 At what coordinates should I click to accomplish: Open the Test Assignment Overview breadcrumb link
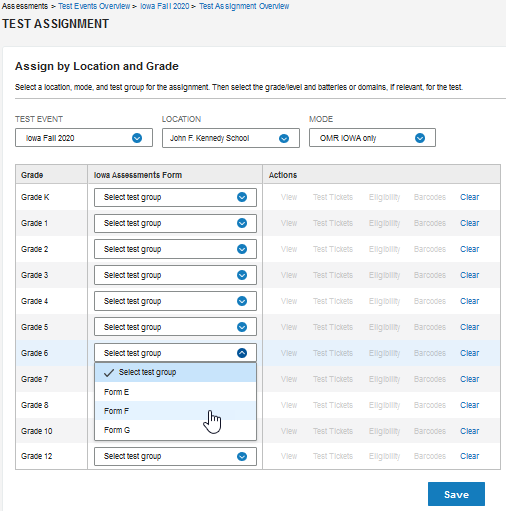click(x=244, y=6)
